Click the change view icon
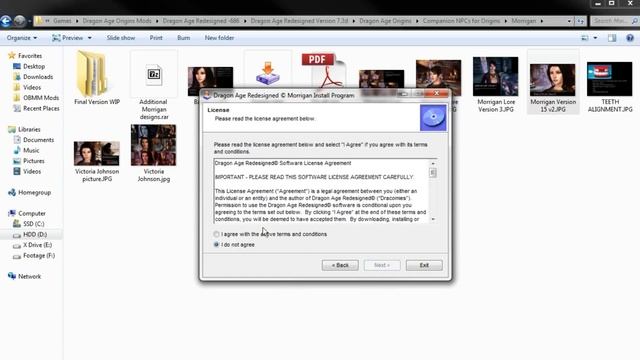This screenshot has height=360, width=640. [585, 38]
